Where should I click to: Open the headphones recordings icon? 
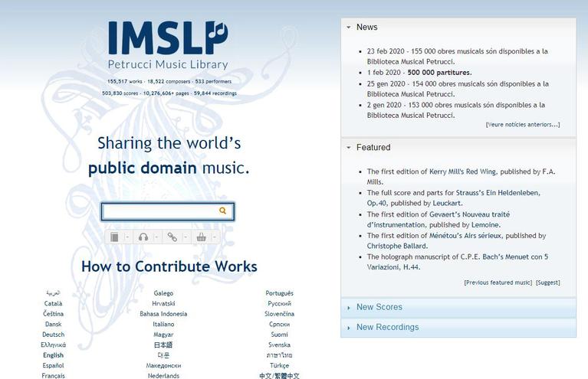click(x=143, y=237)
